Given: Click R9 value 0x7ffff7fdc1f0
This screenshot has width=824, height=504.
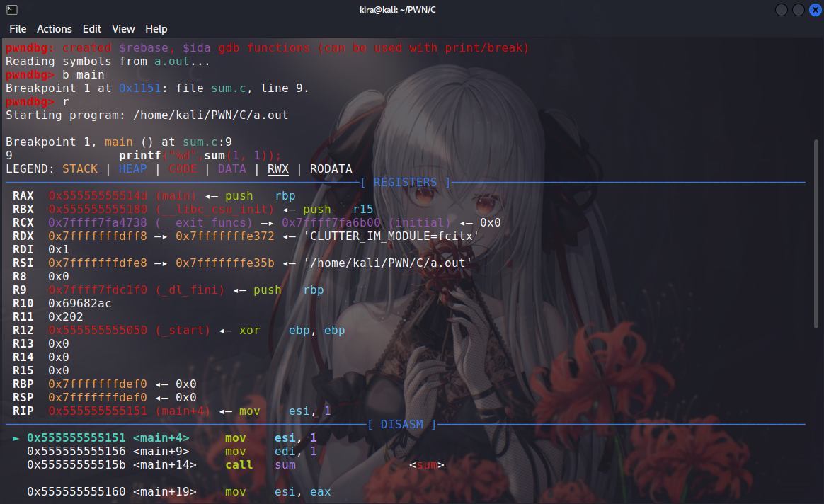Looking at the screenshot, I should 98,290.
